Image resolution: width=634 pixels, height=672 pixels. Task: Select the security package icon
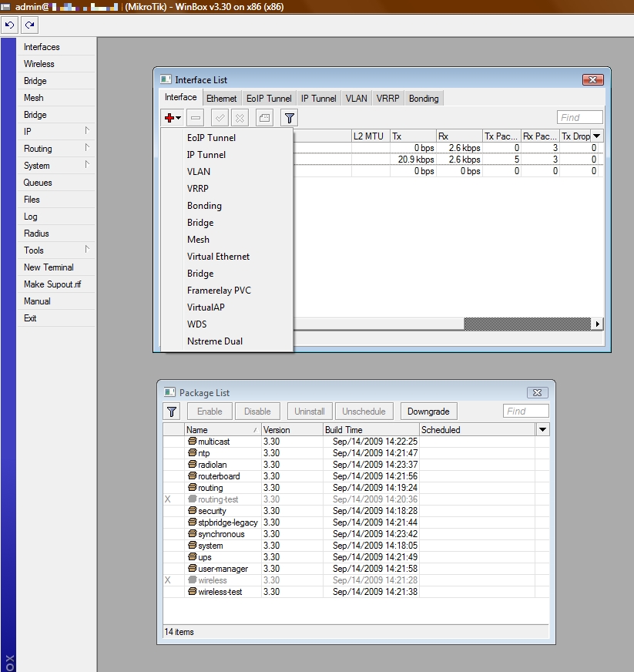pyautogui.click(x=193, y=510)
